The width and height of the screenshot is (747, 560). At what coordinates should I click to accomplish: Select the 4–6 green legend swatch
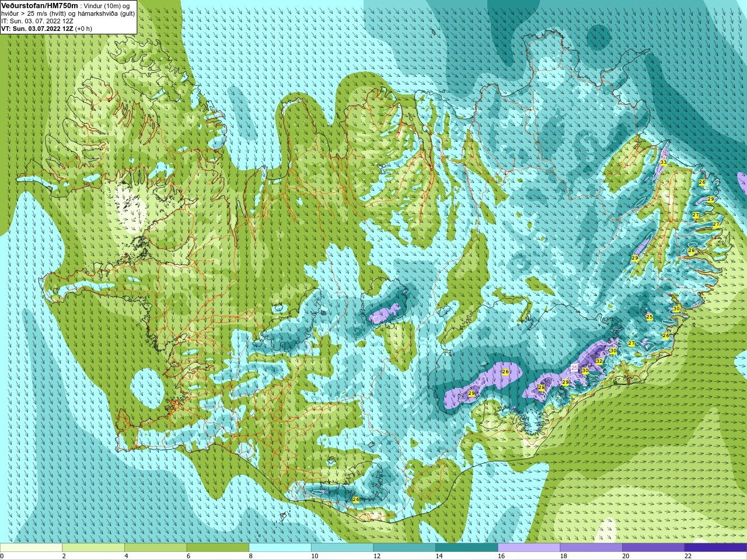click(155, 547)
